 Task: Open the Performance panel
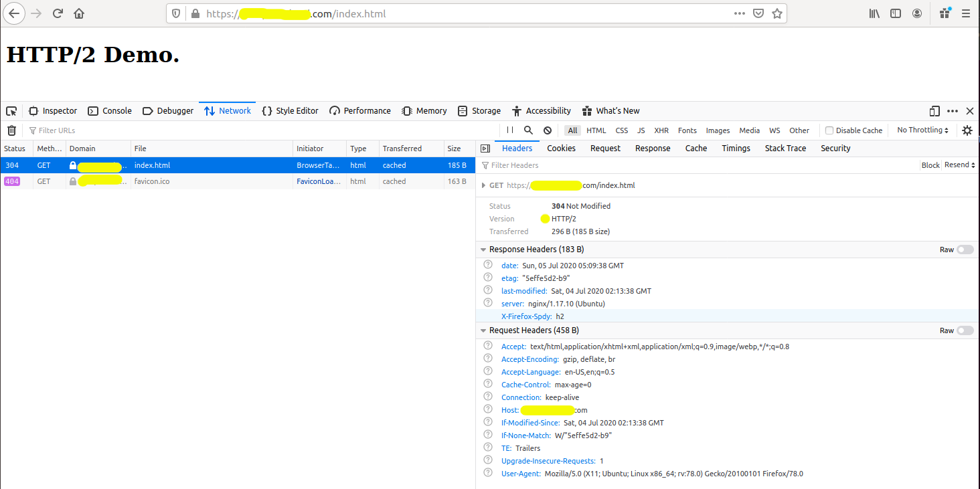click(360, 111)
